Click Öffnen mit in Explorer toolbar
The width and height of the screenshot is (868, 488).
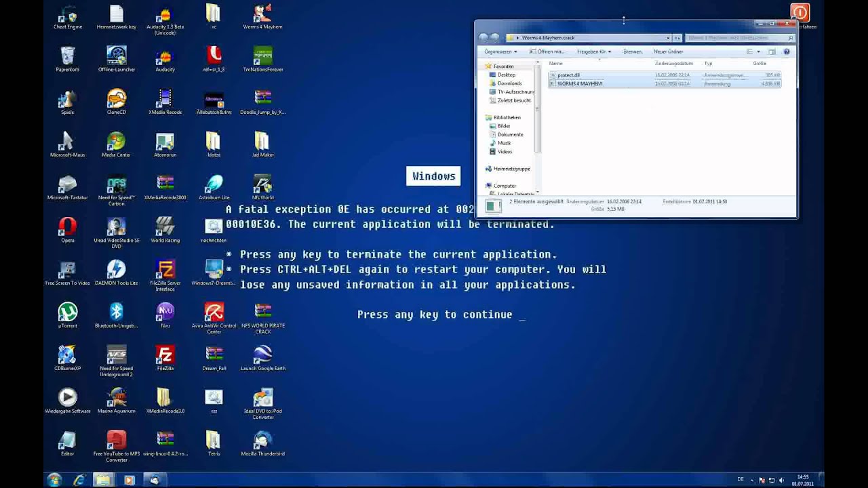pyautogui.click(x=547, y=52)
